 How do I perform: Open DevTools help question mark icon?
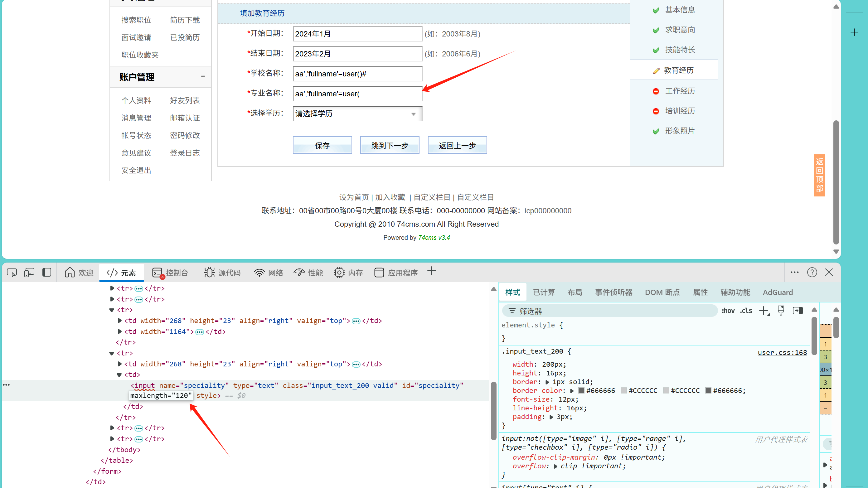click(812, 273)
